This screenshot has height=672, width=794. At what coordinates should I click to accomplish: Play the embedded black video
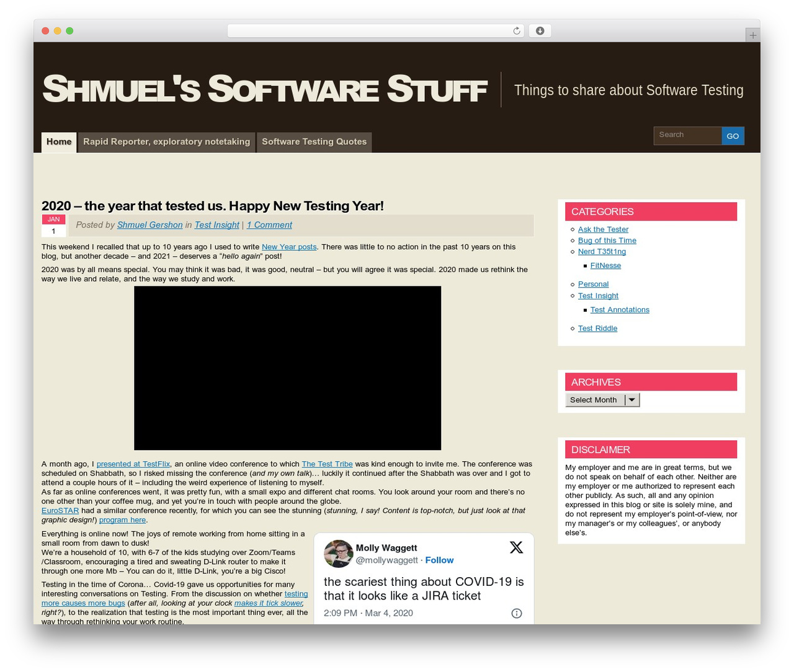pos(287,368)
